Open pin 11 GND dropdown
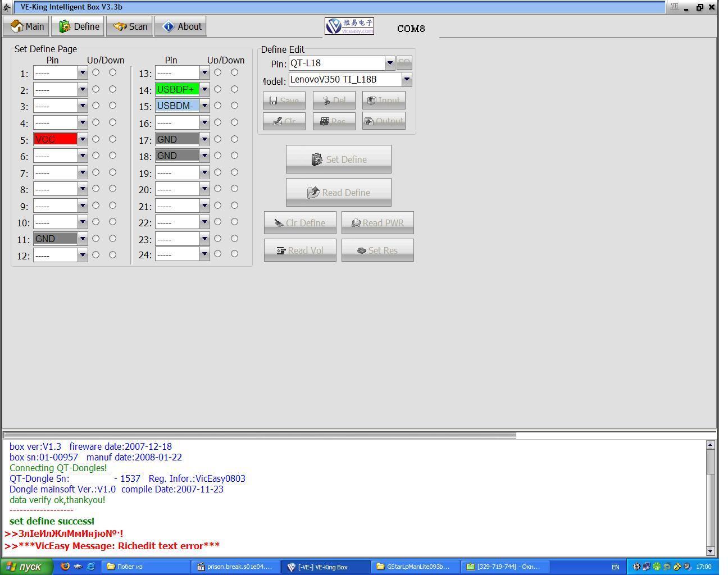Viewport: 728px width, 575px height. pyautogui.click(x=83, y=239)
